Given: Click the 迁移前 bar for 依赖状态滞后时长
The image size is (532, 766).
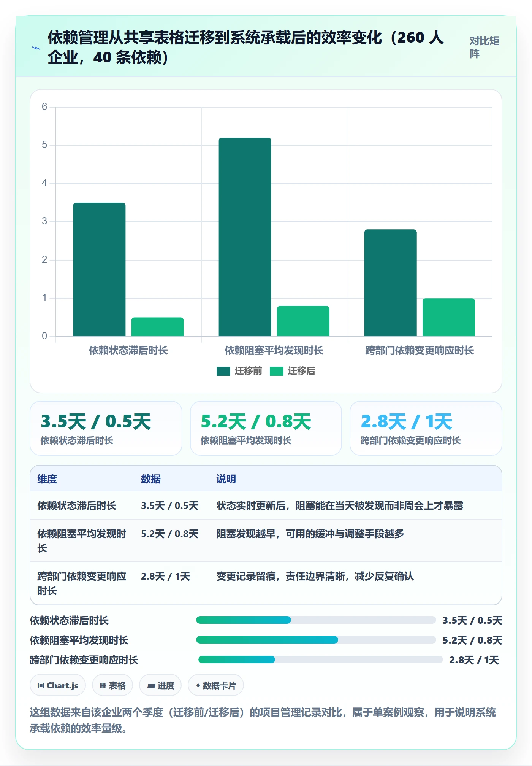Looking at the screenshot, I should 99,269.
